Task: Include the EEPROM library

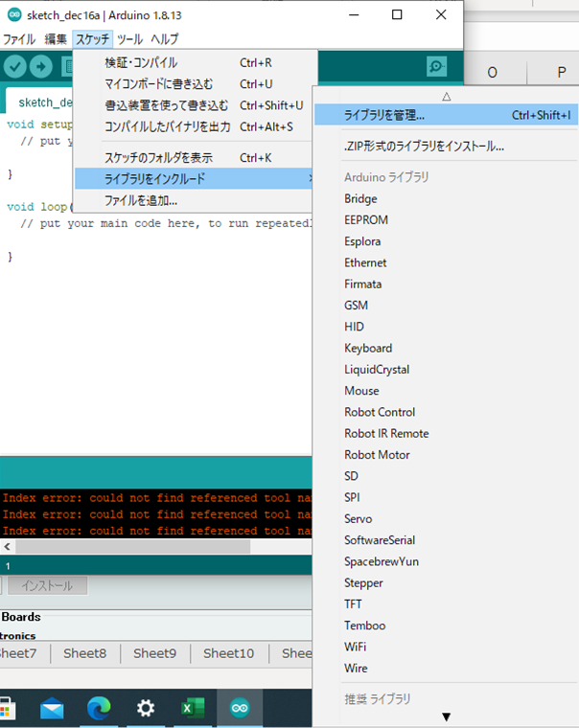Action: point(446,220)
